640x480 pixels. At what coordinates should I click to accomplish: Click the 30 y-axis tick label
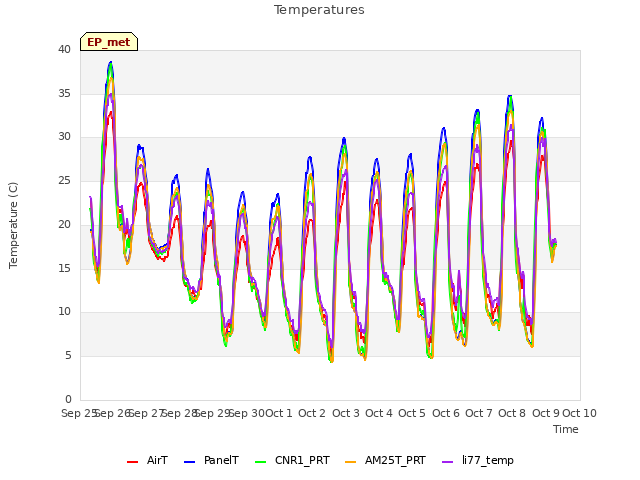pos(64,137)
